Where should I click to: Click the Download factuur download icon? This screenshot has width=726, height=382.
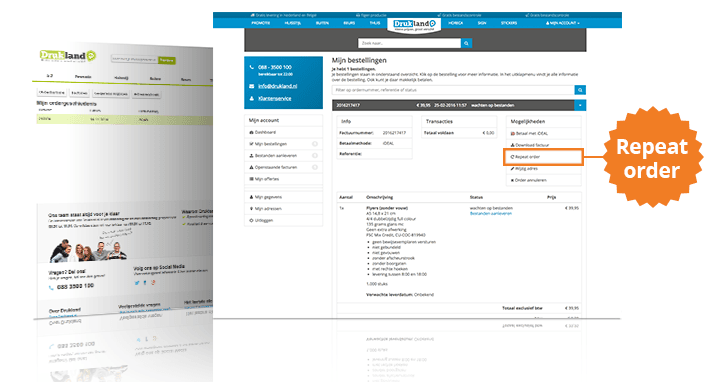[512, 145]
